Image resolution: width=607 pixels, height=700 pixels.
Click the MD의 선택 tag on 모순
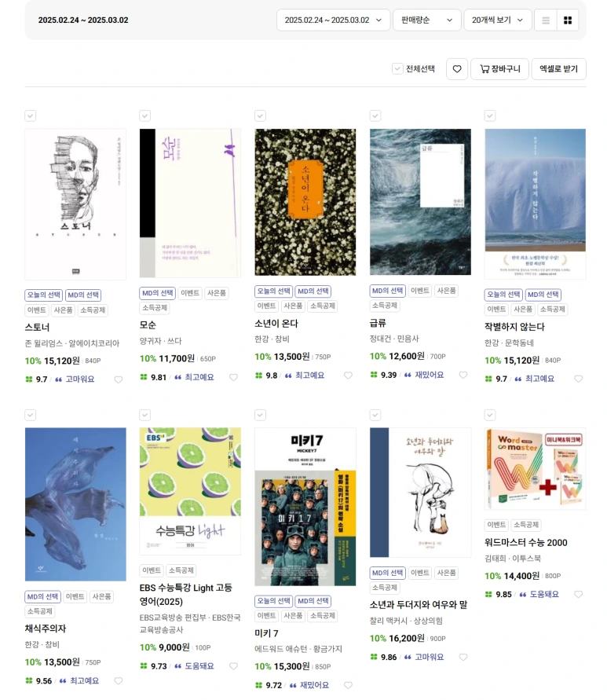158,293
